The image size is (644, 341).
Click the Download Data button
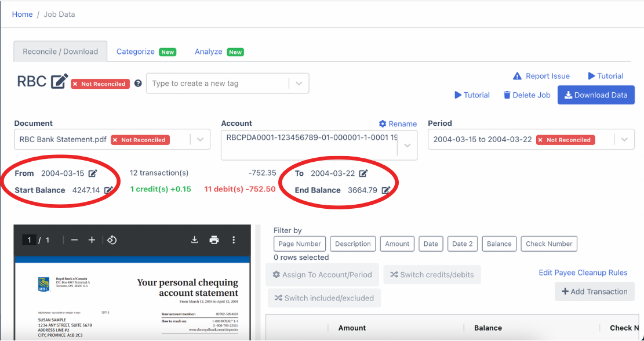click(x=596, y=95)
